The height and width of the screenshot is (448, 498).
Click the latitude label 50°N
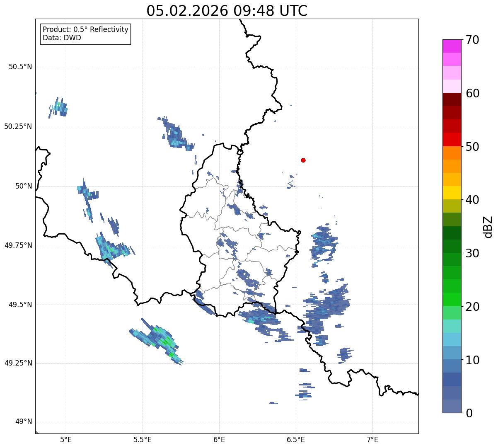(x=23, y=186)
